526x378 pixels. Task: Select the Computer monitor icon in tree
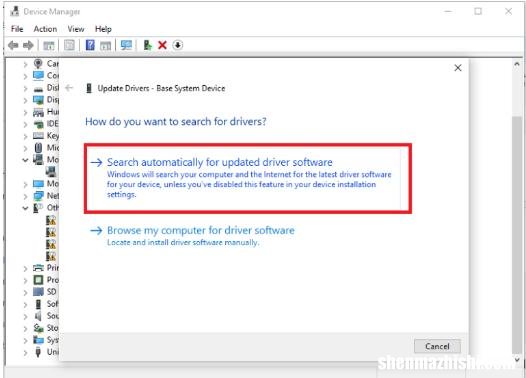pyautogui.click(x=38, y=75)
